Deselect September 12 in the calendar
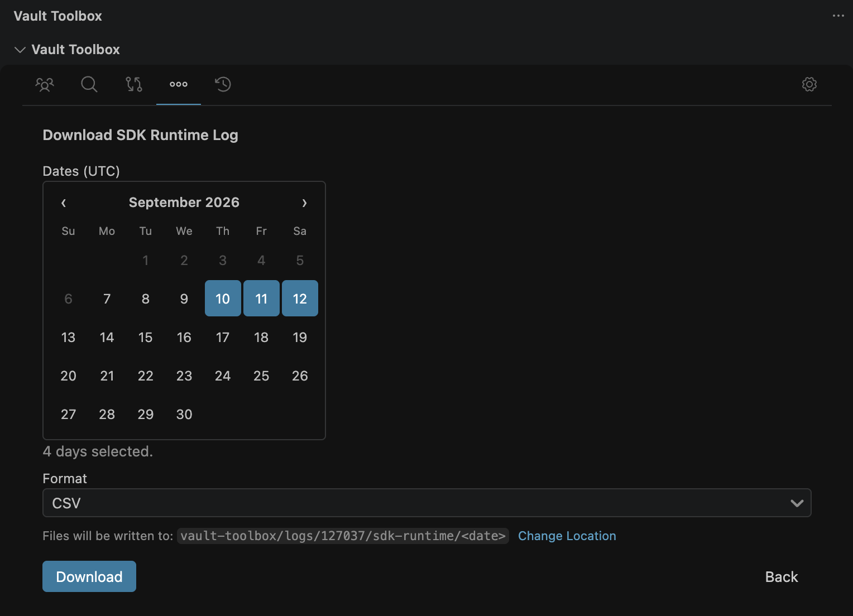Viewport: 853px width, 616px height. tap(300, 299)
